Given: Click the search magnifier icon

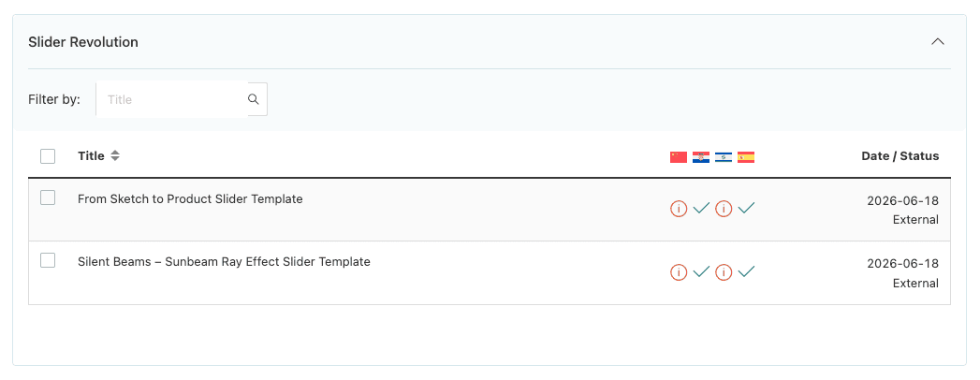Looking at the screenshot, I should 253,99.
